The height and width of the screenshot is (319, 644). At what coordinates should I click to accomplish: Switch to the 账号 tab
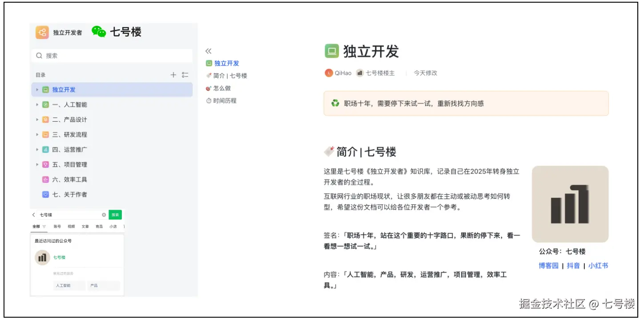(57, 226)
